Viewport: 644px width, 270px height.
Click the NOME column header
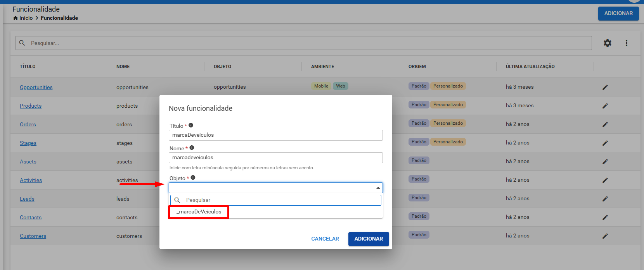123,67
